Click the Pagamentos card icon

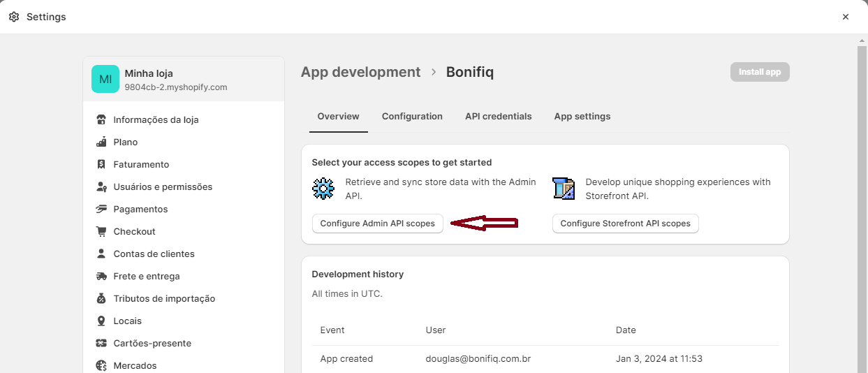pyautogui.click(x=101, y=209)
